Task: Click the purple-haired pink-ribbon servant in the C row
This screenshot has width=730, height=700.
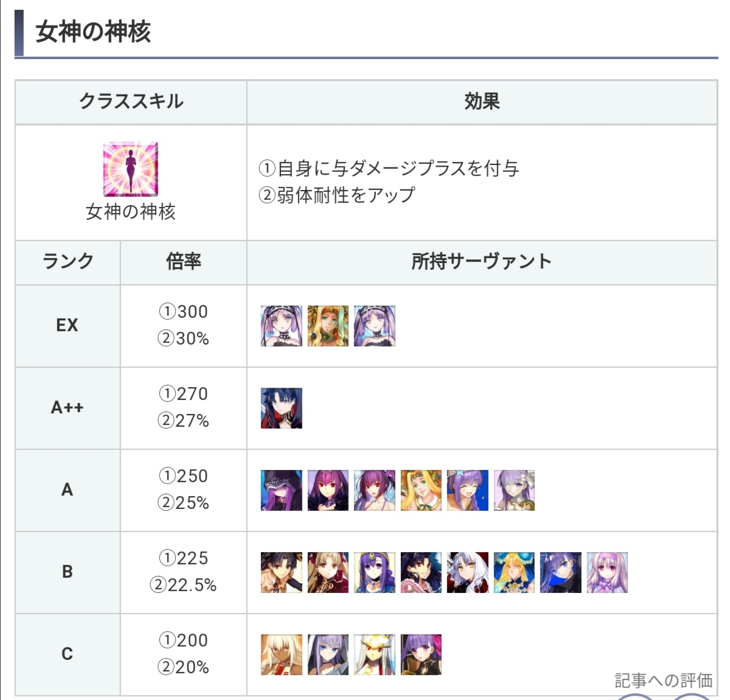Action: tap(421, 655)
